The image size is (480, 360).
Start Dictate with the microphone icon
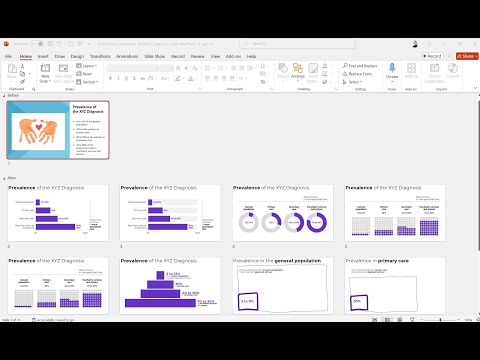tap(392, 68)
